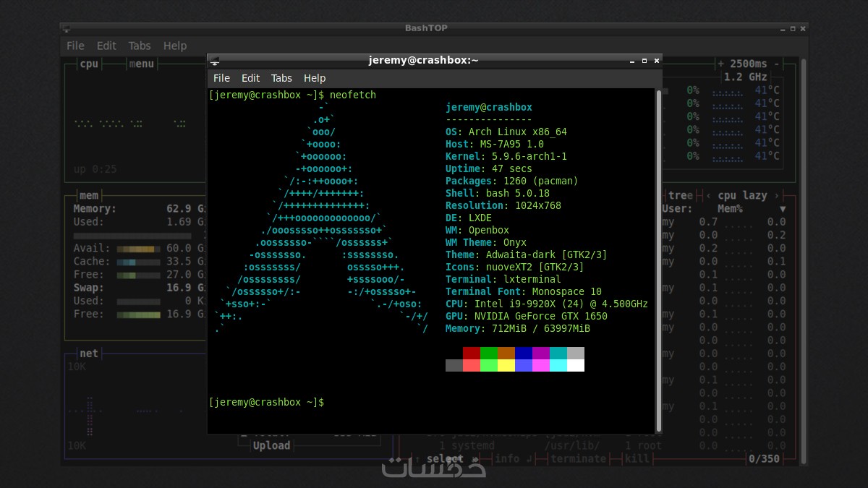Click the pink swatch in bottom palette row
The height and width of the screenshot is (488, 868).
point(541,365)
